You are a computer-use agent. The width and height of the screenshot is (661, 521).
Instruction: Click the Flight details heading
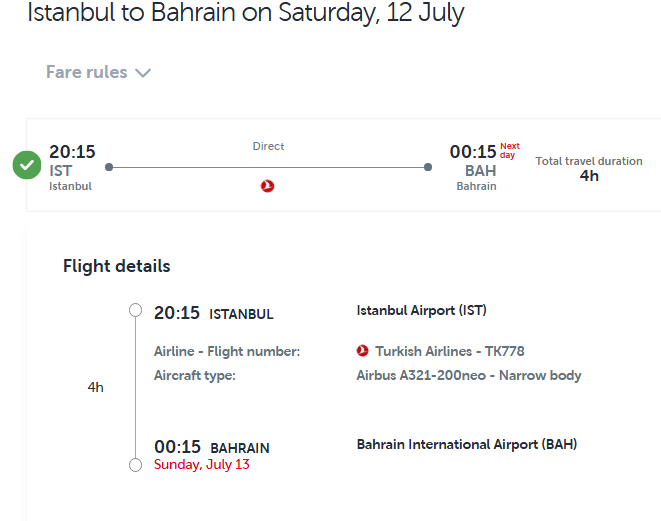tap(116, 266)
